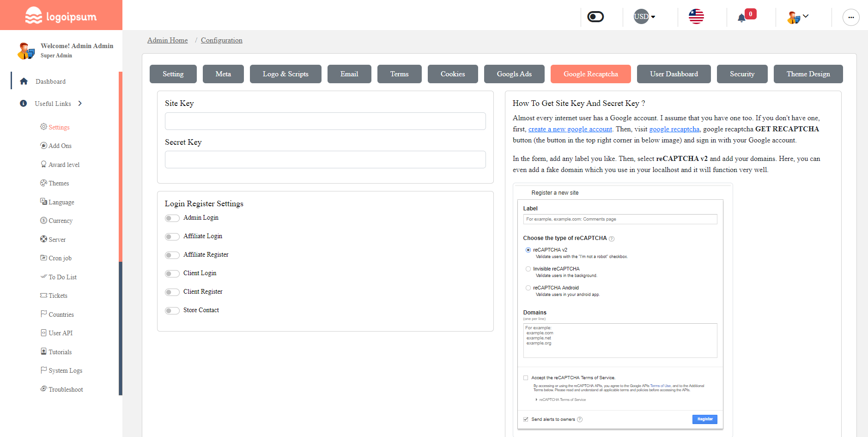Go to Admin Home via breadcrumb
Screen dimensions: 868x437
[x=167, y=40]
